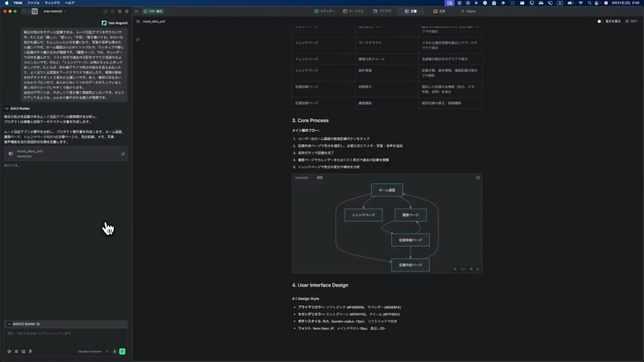Screen dimensions: 644x362
Task: Attach an image via the image icon
Action: pyautogui.click(x=23, y=351)
